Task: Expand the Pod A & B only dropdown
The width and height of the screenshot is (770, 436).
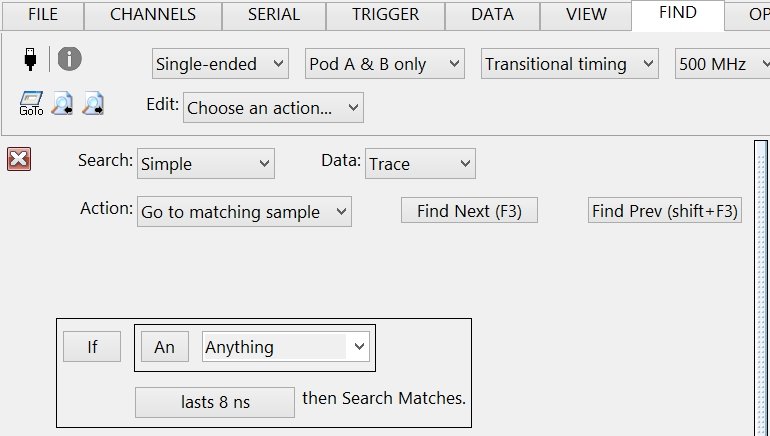Action: pos(384,64)
